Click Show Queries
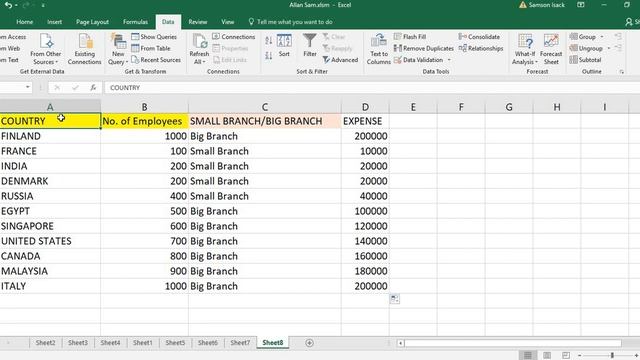The width and height of the screenshot is (640, 360). click(x=154, y=37)
